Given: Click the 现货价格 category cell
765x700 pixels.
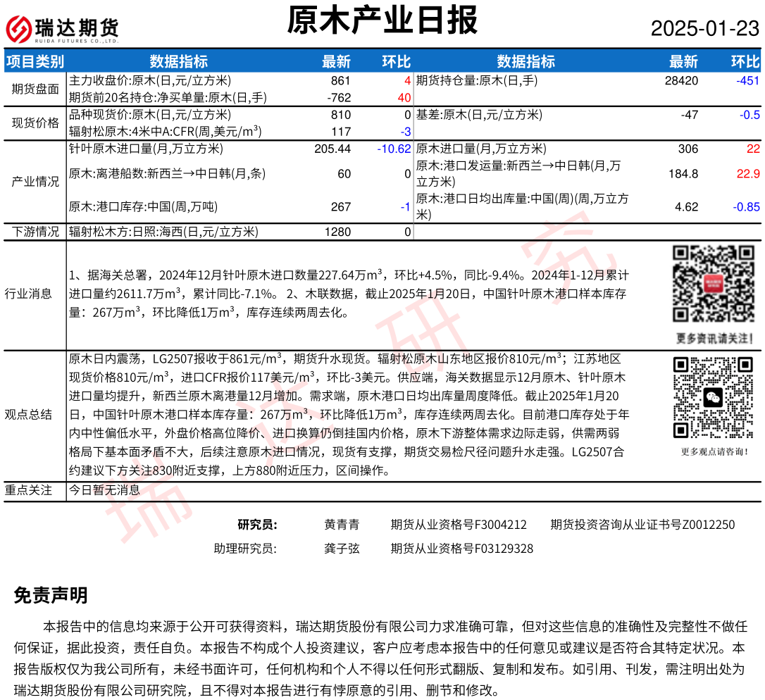Looking at the screenshot, I should (35, 123).
